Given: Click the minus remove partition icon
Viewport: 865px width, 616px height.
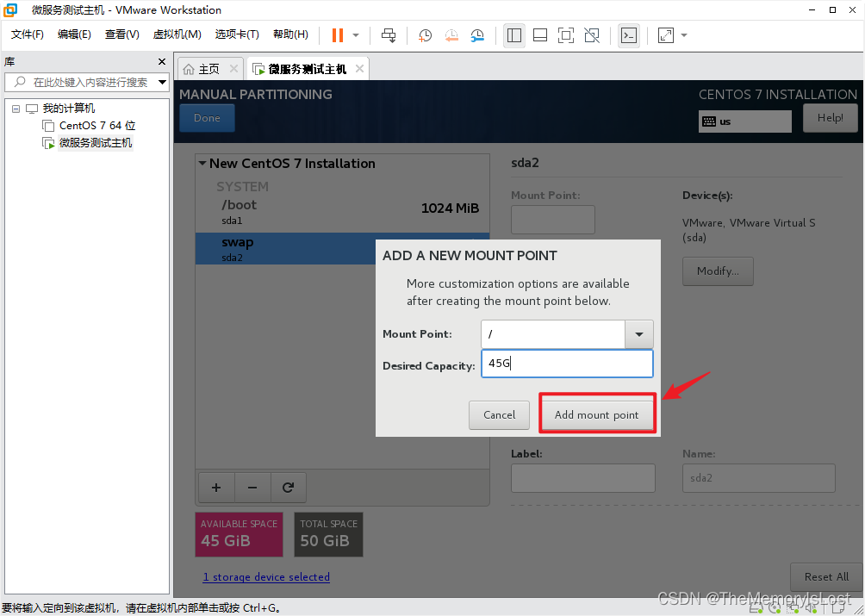Looking at the screenshot, I should pos(252,488).
